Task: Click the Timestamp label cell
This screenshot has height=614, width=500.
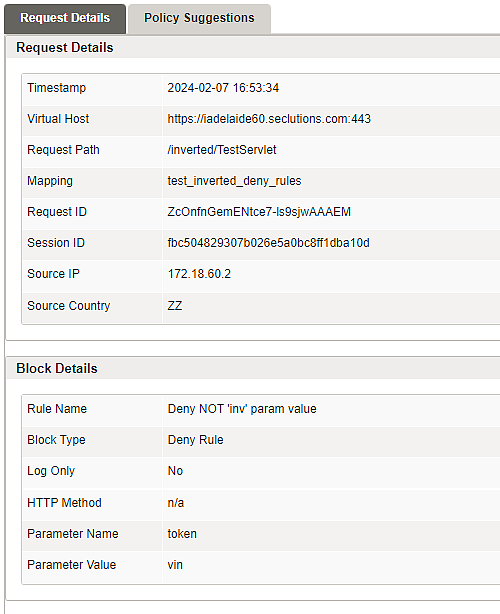Action: point(92,89)
